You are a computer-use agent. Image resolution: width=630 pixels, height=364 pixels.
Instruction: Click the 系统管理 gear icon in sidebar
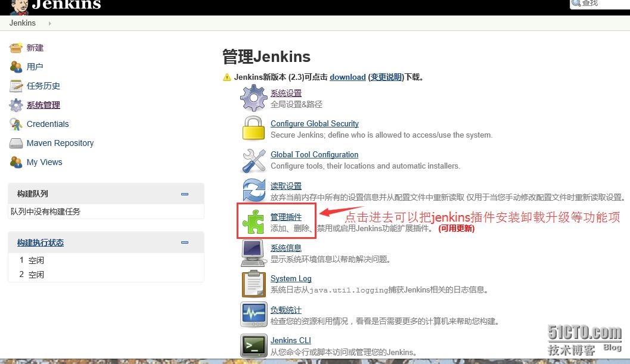16,105
